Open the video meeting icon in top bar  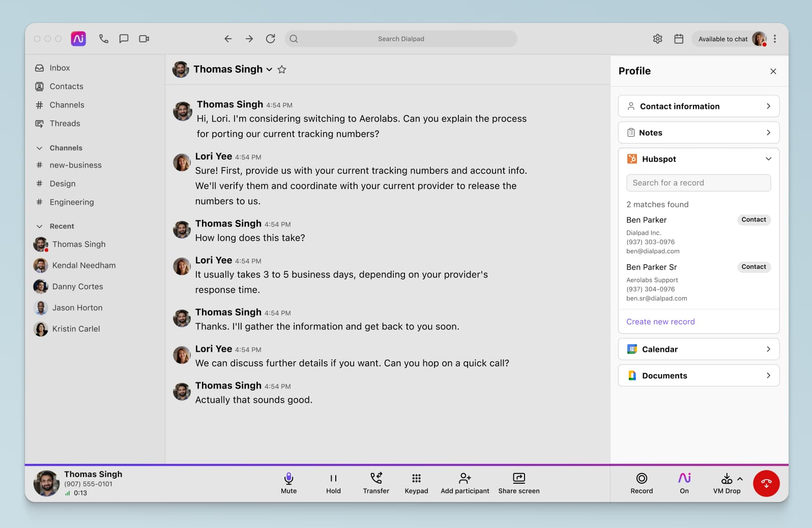(144, 39)
